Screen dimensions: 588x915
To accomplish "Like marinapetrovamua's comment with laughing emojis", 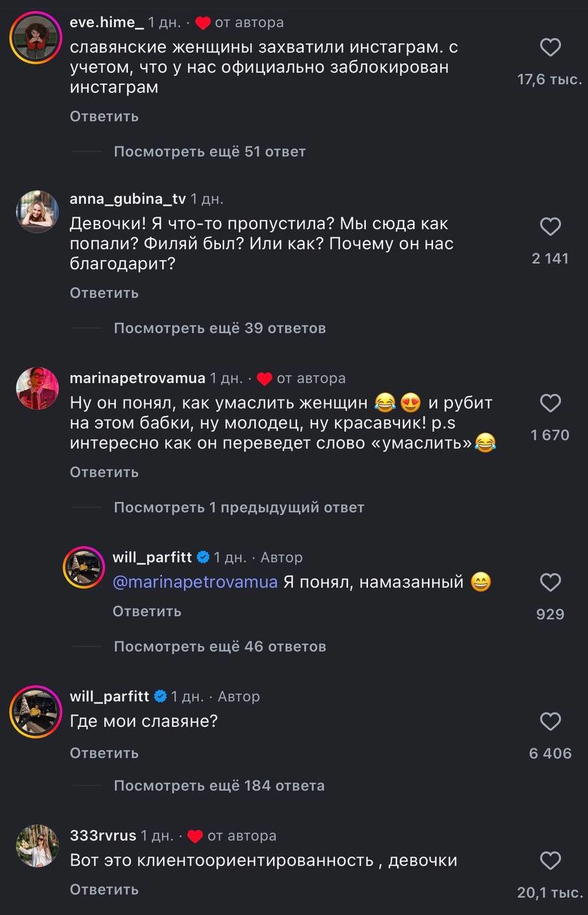I will (x=550, y=402).
